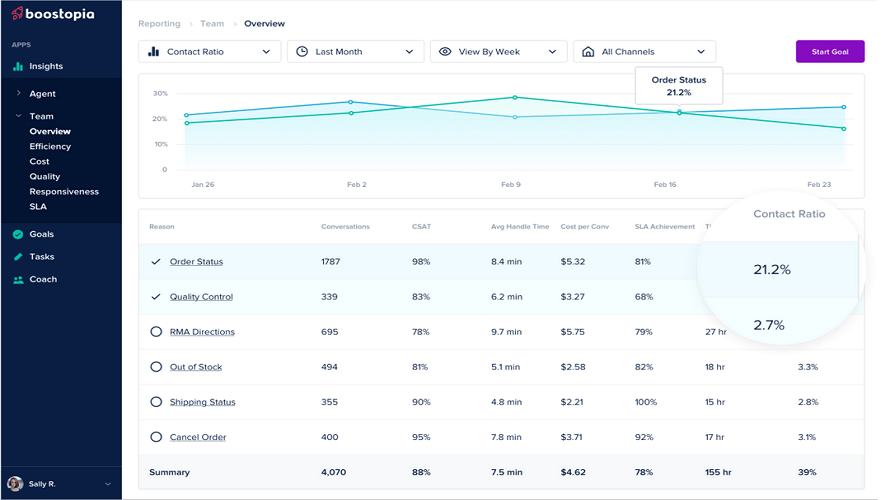Screen dimensions: 890x500
Task: Open the Order Status reason link
Action: click(x=196, y=262)
